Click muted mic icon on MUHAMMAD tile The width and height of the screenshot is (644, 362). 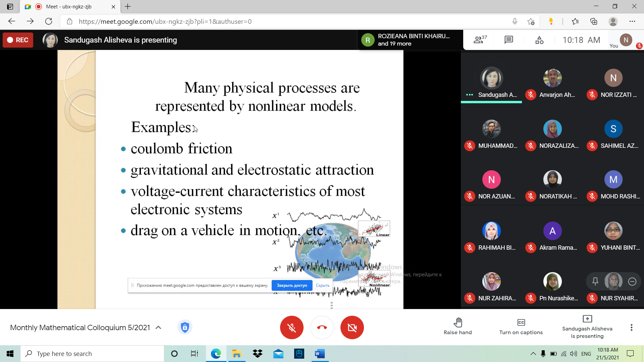pyautogui.click(x=470, y=146)
